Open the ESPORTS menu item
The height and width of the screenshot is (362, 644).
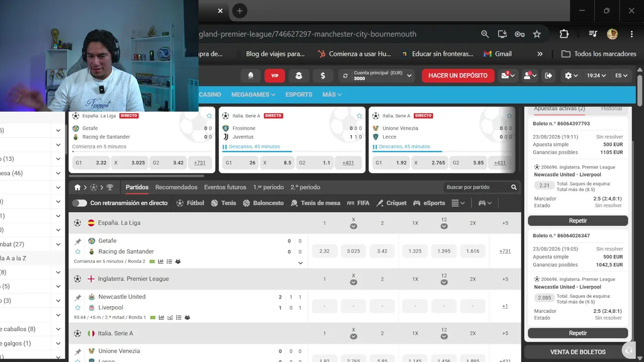coord(299,95)
